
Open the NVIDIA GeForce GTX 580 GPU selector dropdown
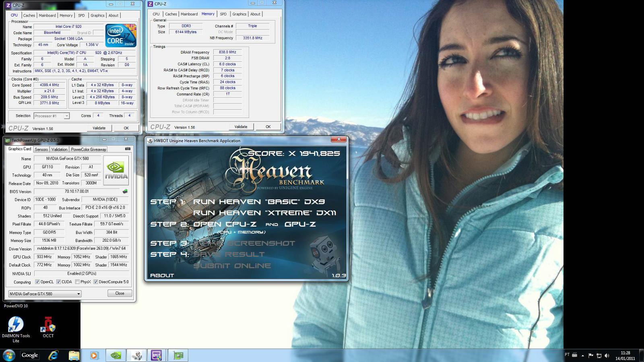[45, 294]
